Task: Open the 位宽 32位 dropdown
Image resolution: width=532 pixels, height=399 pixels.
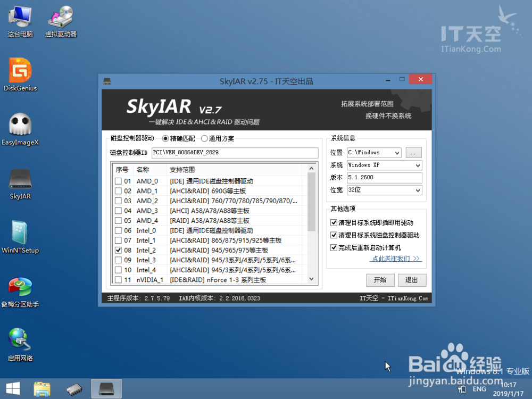Action: (x=385, y=190)
